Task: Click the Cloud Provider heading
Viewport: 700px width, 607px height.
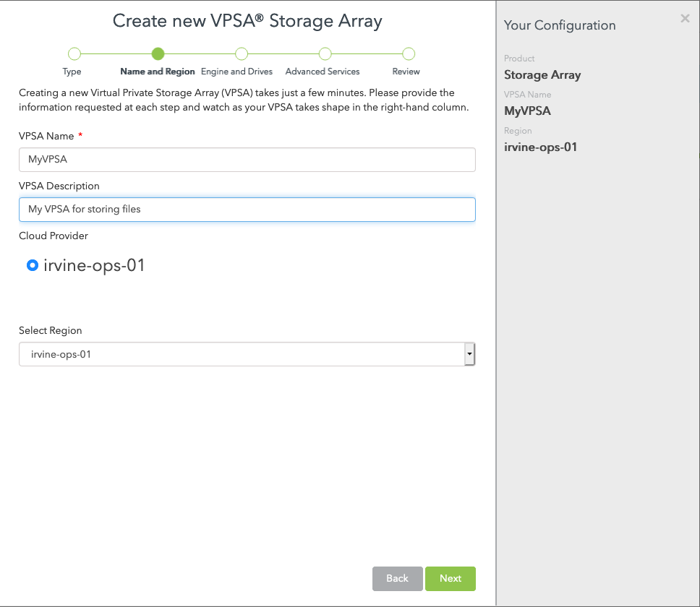Action: [x=54, y=236]
